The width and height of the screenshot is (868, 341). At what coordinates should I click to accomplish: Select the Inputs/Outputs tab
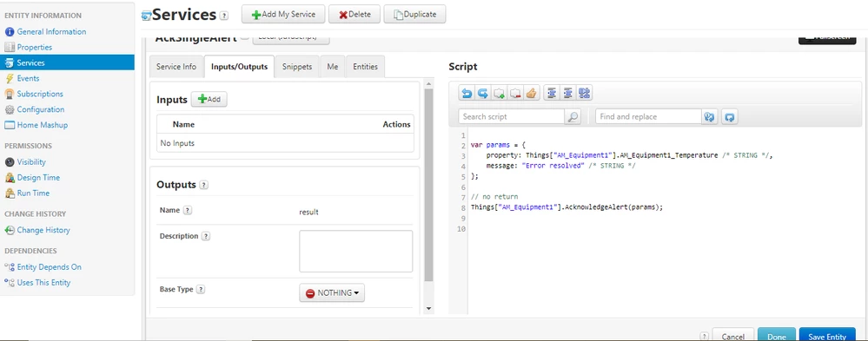pyautogui.click(x=239, y=66)
